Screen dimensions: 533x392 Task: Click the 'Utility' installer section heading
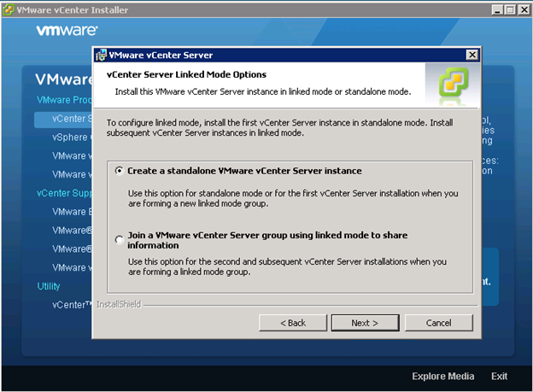coord(49,286)
